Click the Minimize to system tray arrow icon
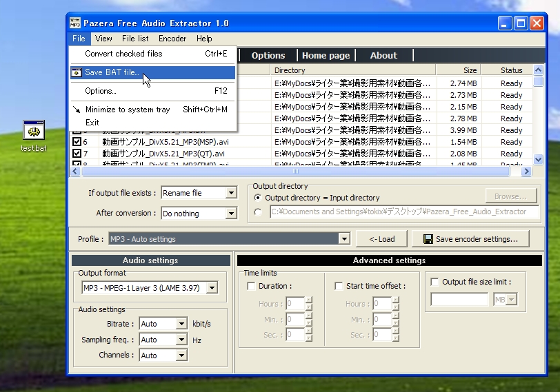560x392 pixels. 77,110
